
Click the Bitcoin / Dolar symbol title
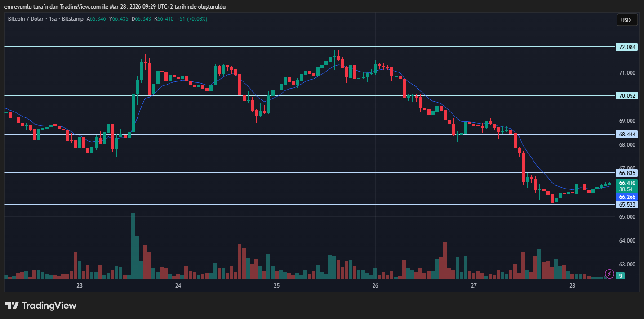click(27, 19)
